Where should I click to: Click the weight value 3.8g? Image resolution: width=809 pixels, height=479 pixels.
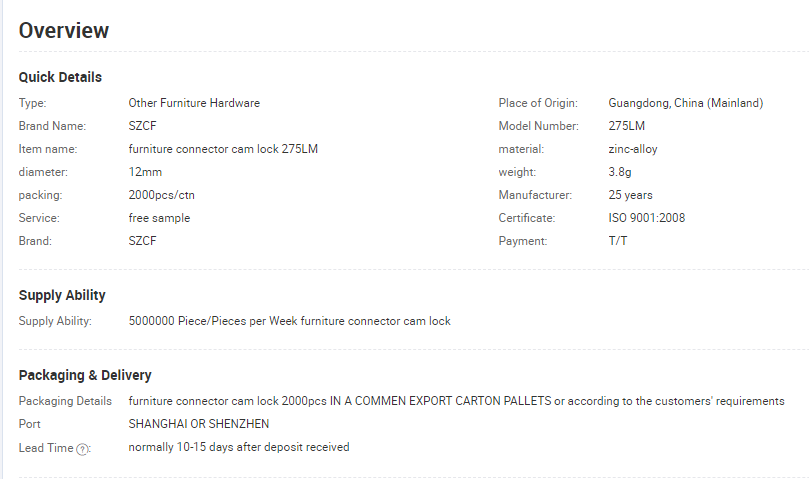tap(620, 172)
